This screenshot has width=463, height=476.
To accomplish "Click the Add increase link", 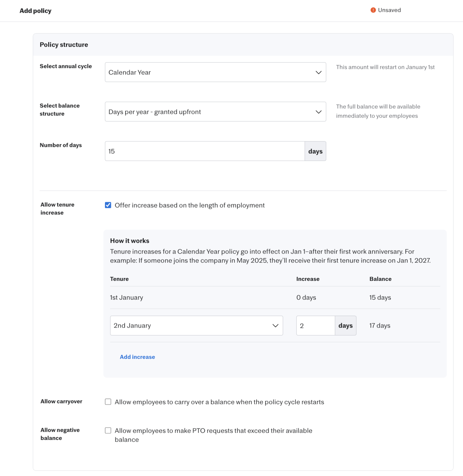I will coord(137,357).
